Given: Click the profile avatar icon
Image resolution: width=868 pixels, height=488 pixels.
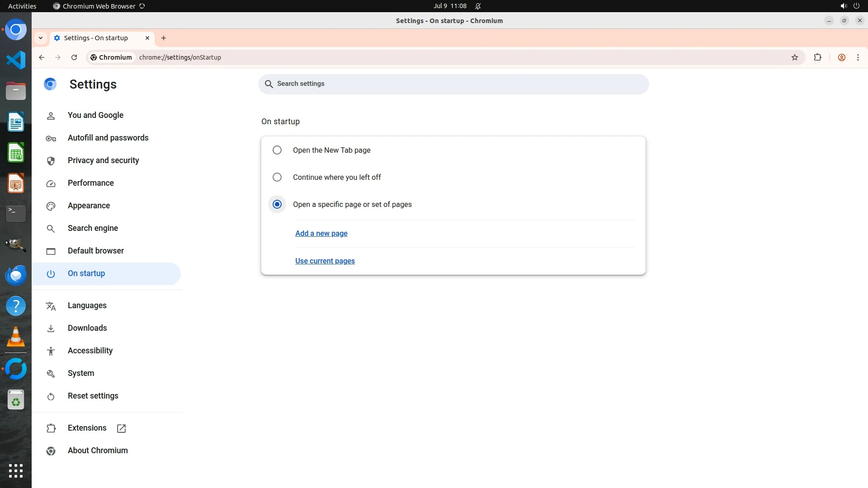Looking at the screenshot, I should click(841, 57).
